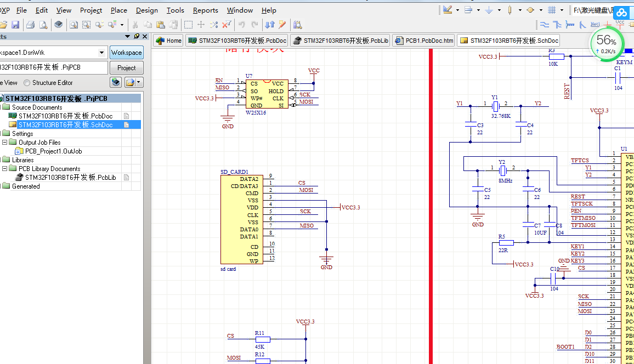This screenshot has width=634, height=364.
Task: Select PCB_Project1.OutJob in the tree
Action: (53, 151)
